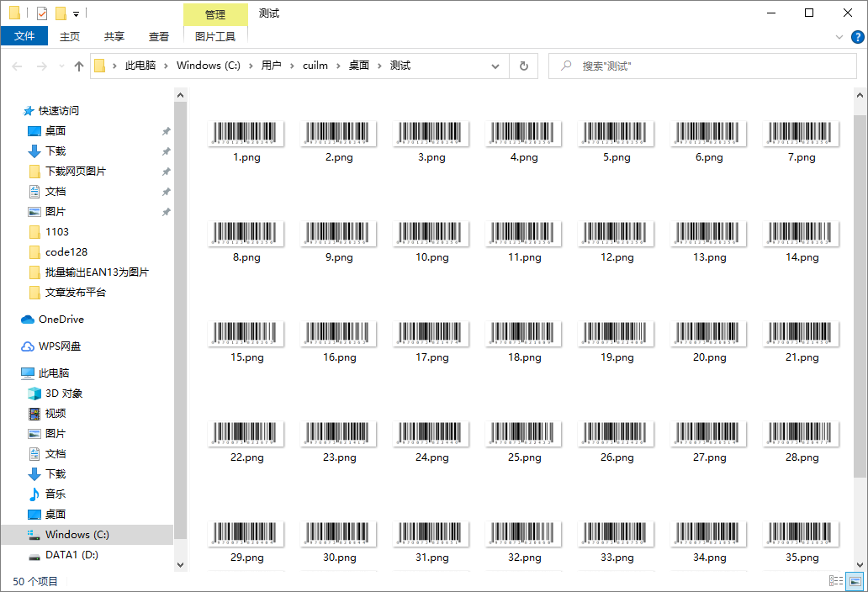Click 此电脑 in the address breadcrumb
The width and height of the screenshot is (868, 592).
[140, 66]
